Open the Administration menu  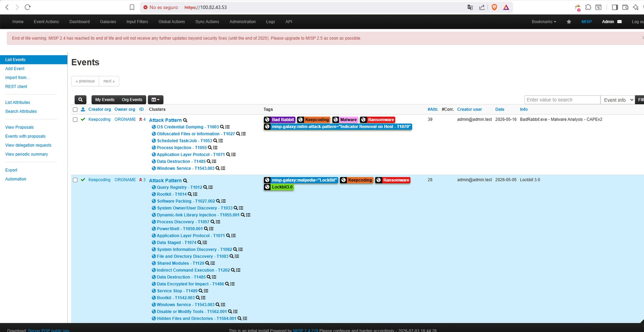click(x=243, y=22)
